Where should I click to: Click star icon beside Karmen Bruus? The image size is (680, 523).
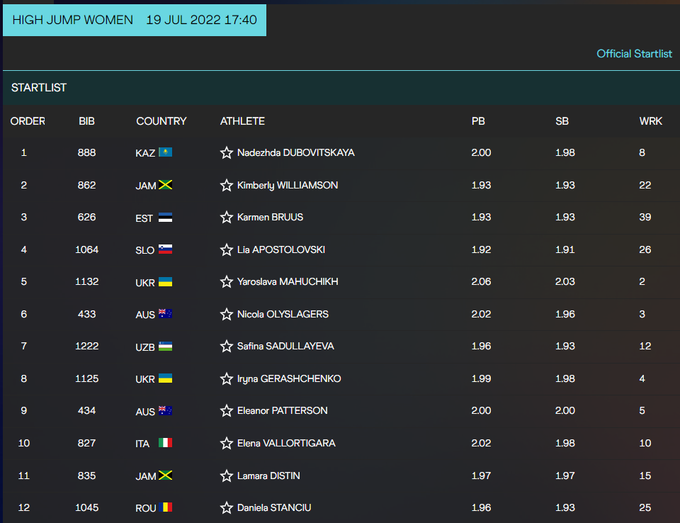pyautogui.click(x=226, y=217)
